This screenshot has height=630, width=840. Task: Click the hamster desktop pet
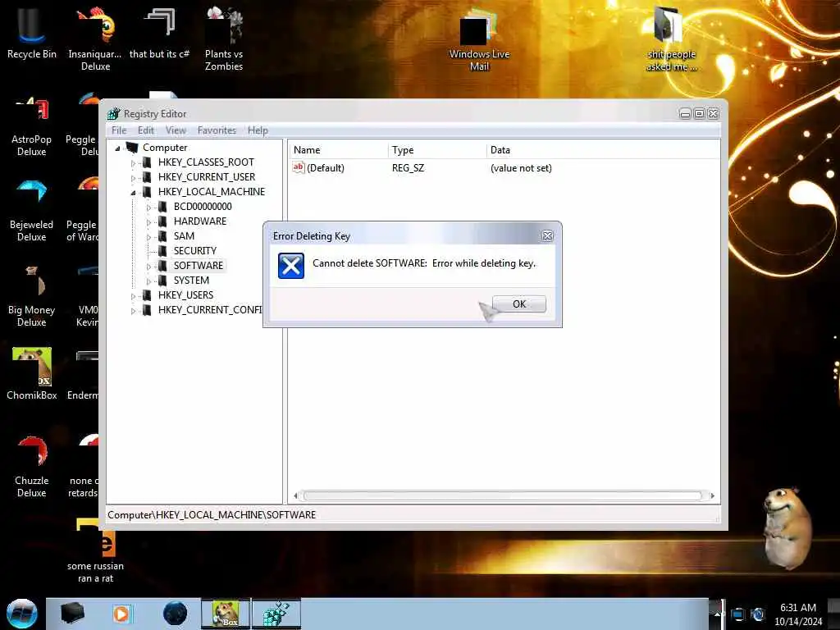[787, 527]
